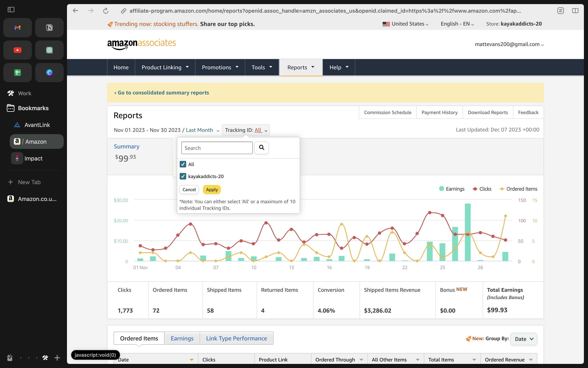588x368 pixels.
Task: Click the Work space tools icon at bottom
Action: [45, 358]
